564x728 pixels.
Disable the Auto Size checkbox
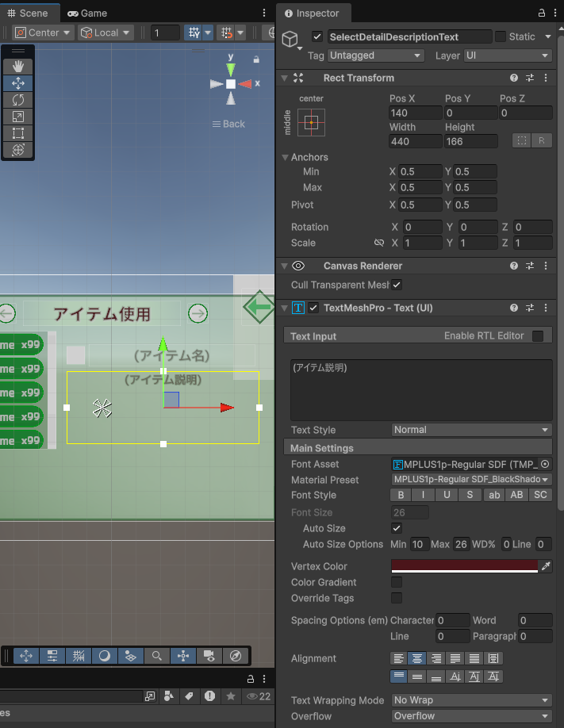pos(397,528)
